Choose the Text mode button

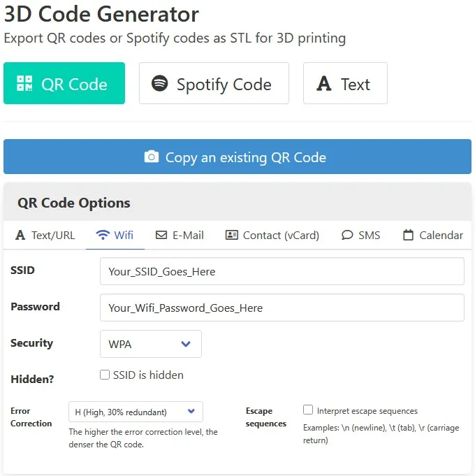pyautogui.click(x=345, y=83)
